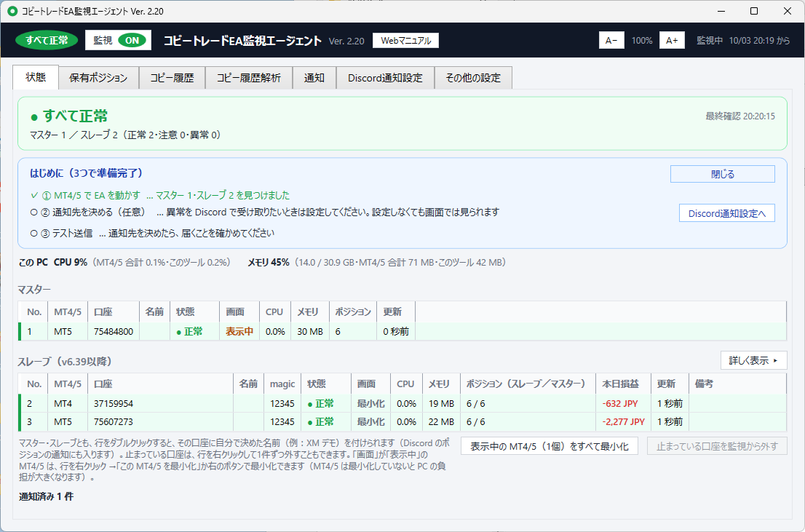Expand slave details with 詳しく表示
The height and width of the screenshot is (532, 805).
753,360
